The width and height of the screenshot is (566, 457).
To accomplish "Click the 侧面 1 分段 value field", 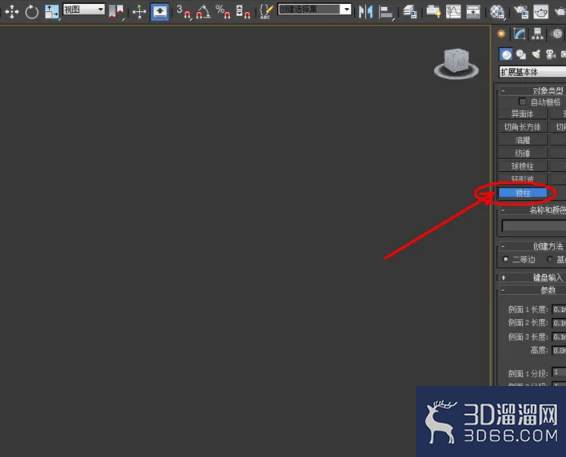I will coord(560,372).
